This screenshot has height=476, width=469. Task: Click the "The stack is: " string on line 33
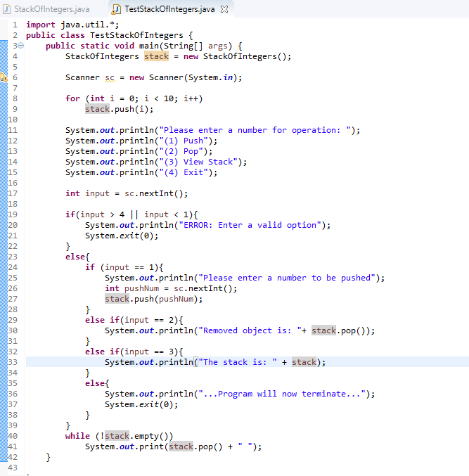click(238, 362)
